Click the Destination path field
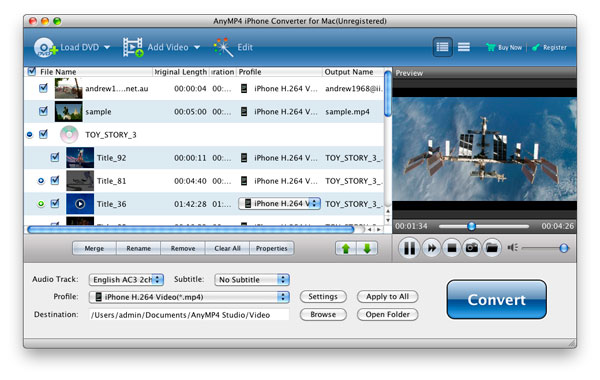Screen dimensions: 600x380 pos(189,315)
